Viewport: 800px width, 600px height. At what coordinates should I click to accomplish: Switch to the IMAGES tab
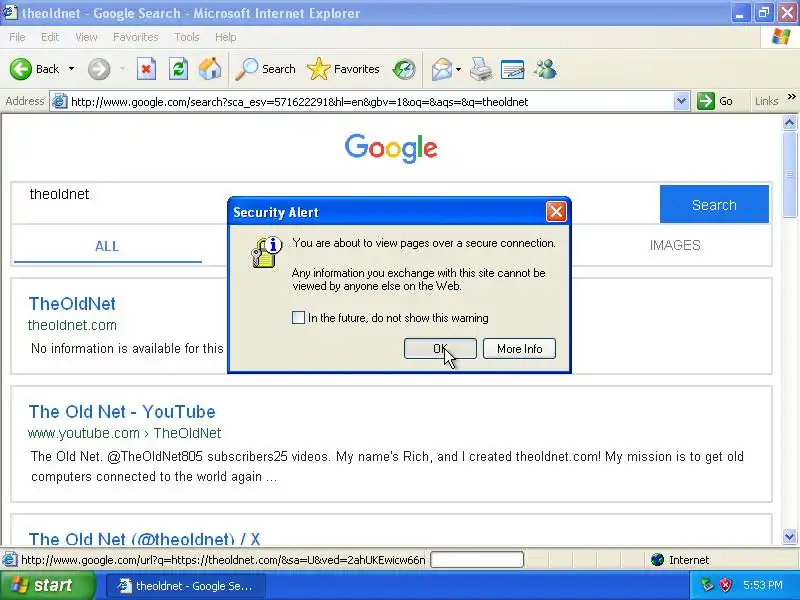[674, 245]
